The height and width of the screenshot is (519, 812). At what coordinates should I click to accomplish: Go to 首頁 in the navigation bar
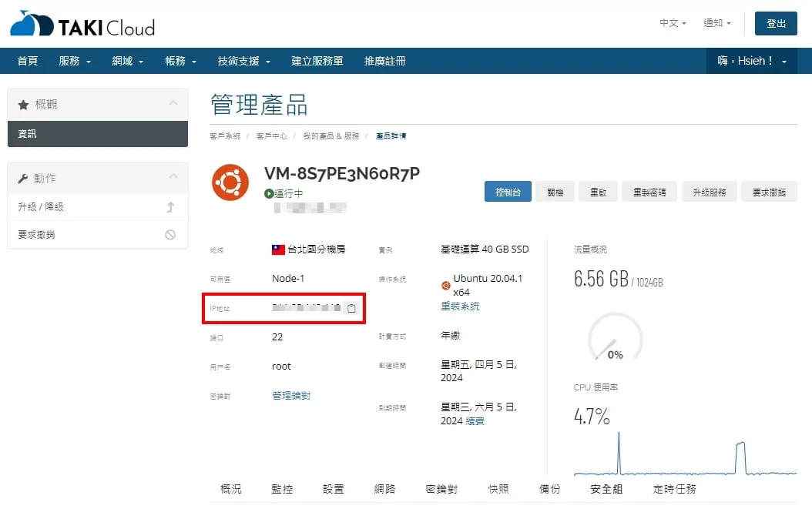click(28, 61)
